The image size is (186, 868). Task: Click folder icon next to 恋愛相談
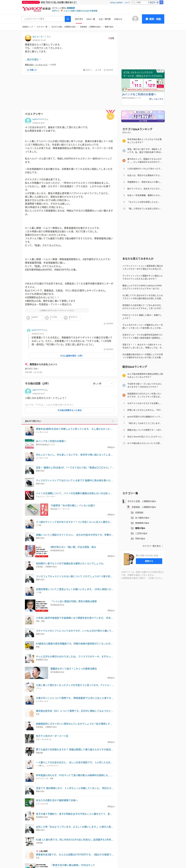tap(132, 513)
